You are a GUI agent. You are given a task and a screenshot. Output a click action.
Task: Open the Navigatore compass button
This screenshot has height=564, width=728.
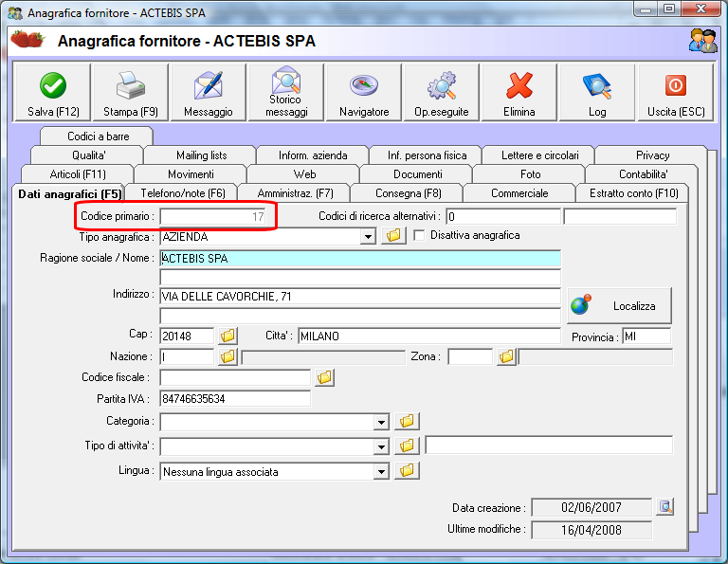click(364, 92)
